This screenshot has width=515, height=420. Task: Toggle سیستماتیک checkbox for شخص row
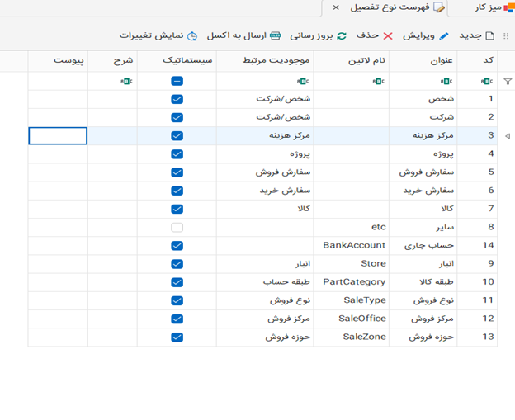[177, 99]
